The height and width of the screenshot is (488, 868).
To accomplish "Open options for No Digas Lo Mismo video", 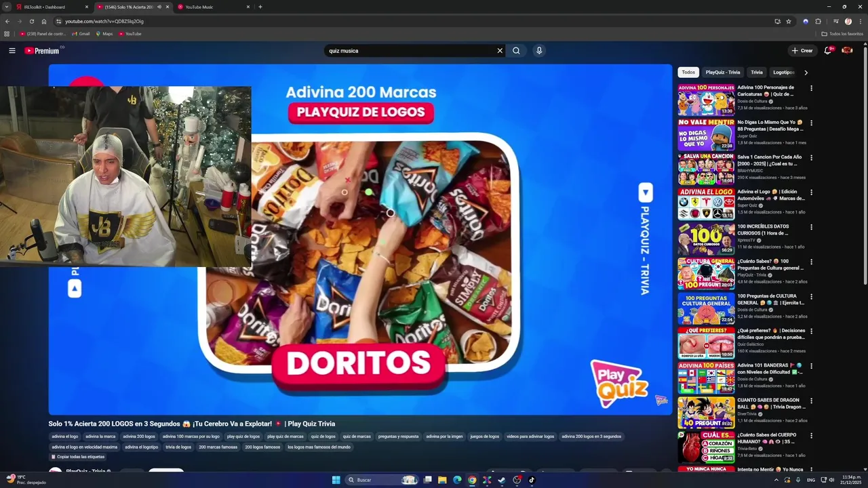I will [x=811, y=123].
